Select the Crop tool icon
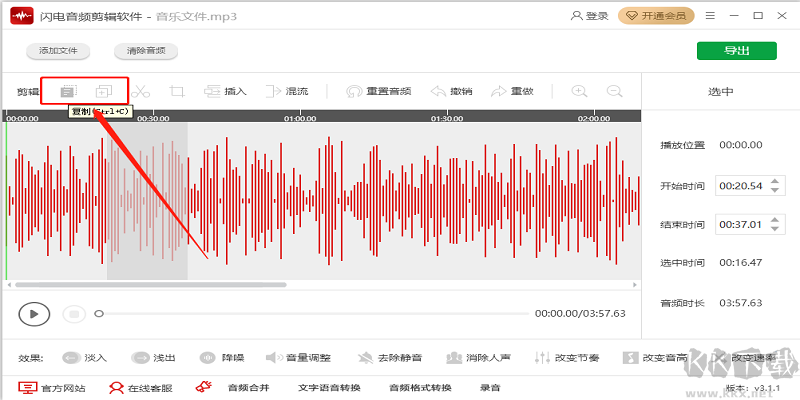The image size is (800, 400). coord(177,92)
